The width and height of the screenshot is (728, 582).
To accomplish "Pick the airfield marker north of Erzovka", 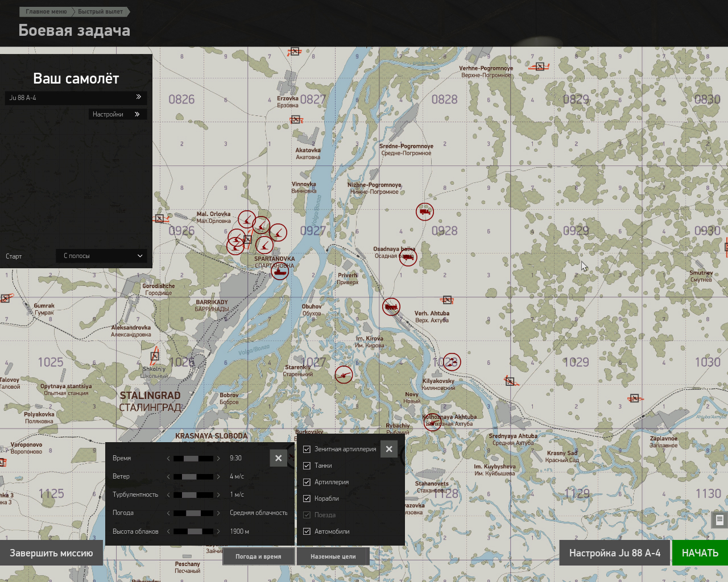I will coord(294,52).
